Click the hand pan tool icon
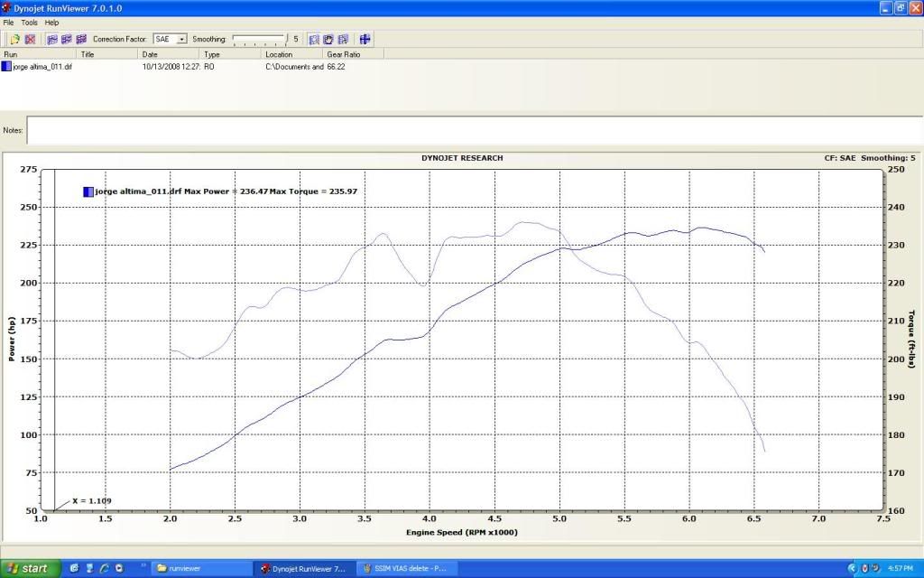The width and height of the screenshot is (924, 578). (328, 40)
